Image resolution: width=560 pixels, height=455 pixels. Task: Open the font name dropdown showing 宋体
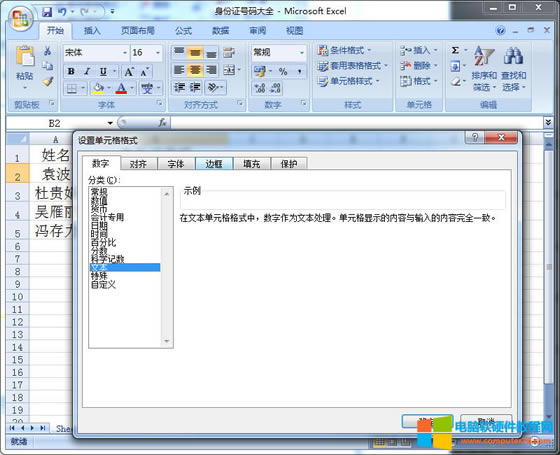96,53
